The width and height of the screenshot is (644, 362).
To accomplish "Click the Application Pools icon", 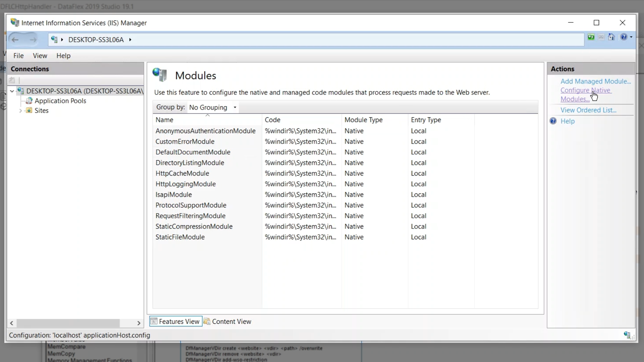I will click(x=29, y=101).
